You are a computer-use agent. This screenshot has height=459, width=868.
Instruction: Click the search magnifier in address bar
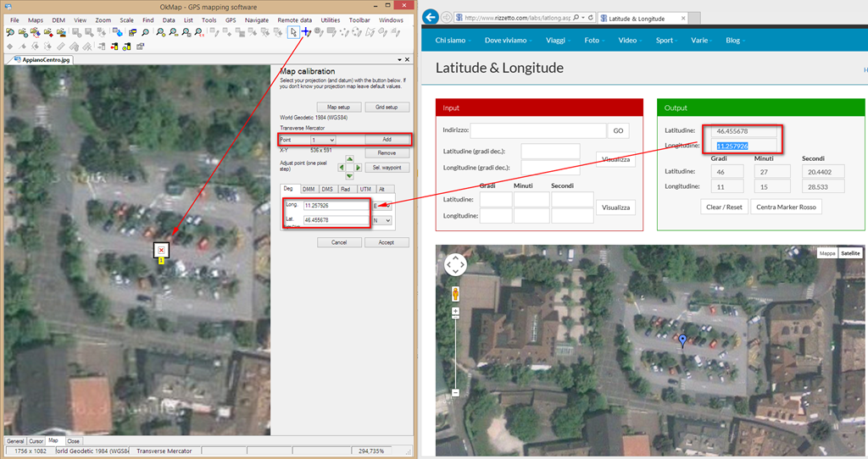coord(576,18)
